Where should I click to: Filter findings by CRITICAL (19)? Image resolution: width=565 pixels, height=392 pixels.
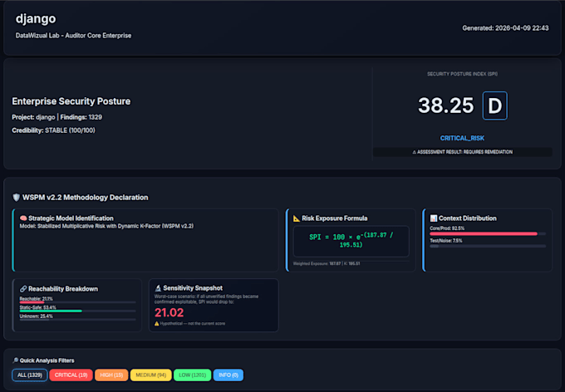(71, 375)
